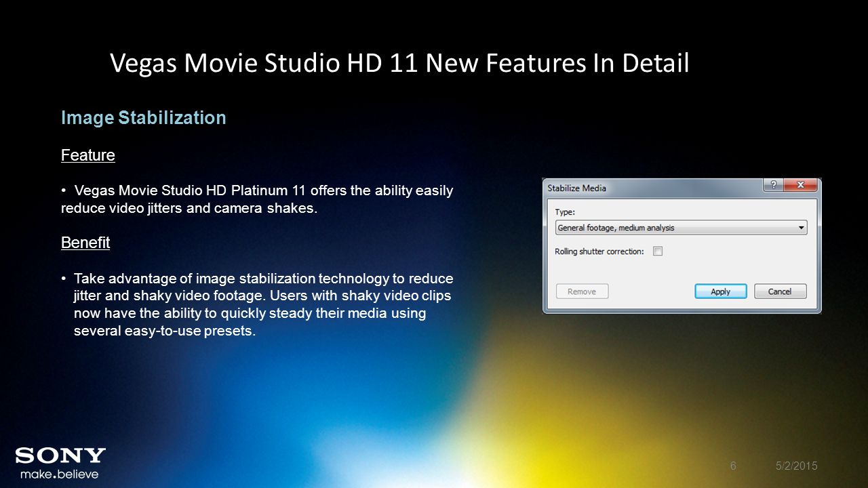This screenshot has width=868, height=488.
Task: Click the 'Image Stabilization' heading
Action: pyautogui.click(x=144, y=118)
